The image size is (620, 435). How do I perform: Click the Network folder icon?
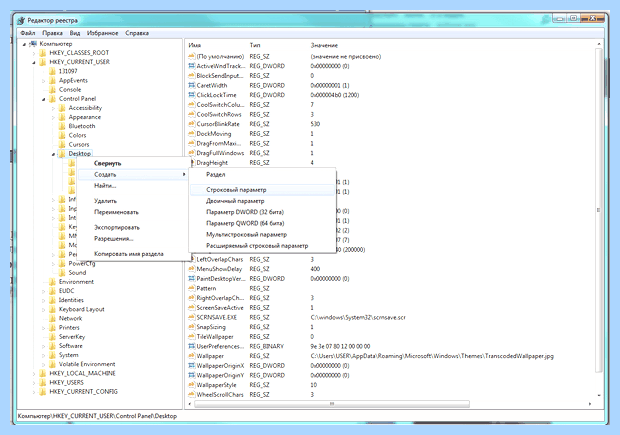click(52, 318)
